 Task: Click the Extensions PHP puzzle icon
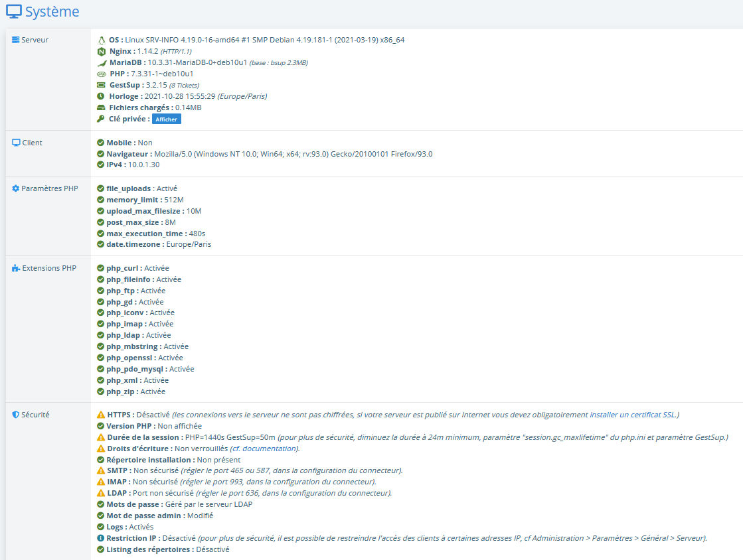16,268
